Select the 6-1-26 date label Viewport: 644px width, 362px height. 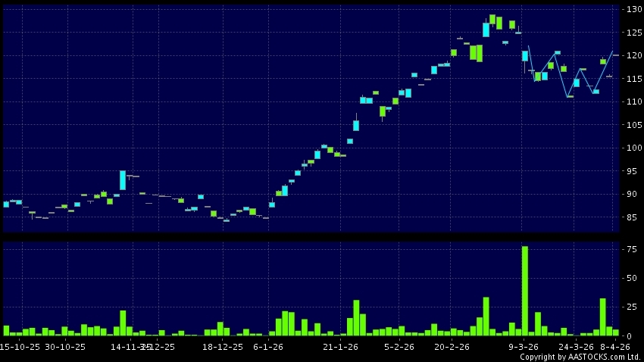268,347
